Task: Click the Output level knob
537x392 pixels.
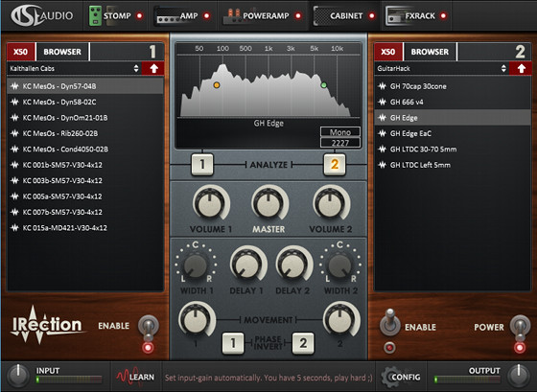Action: 519,377
